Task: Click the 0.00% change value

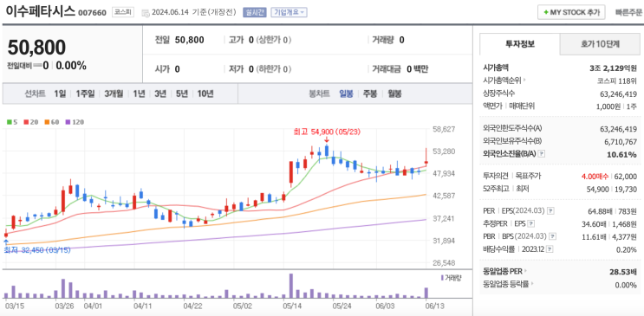Action: click(x=71, y=65)
